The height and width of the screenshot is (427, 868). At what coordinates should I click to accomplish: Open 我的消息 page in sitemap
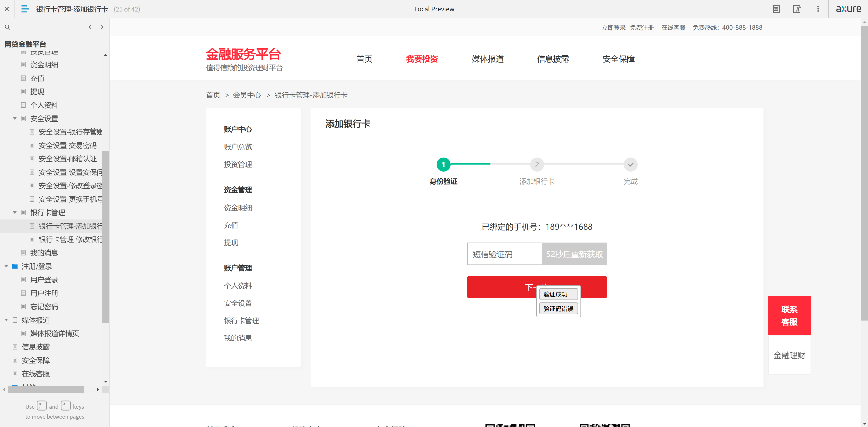point(44,253)
